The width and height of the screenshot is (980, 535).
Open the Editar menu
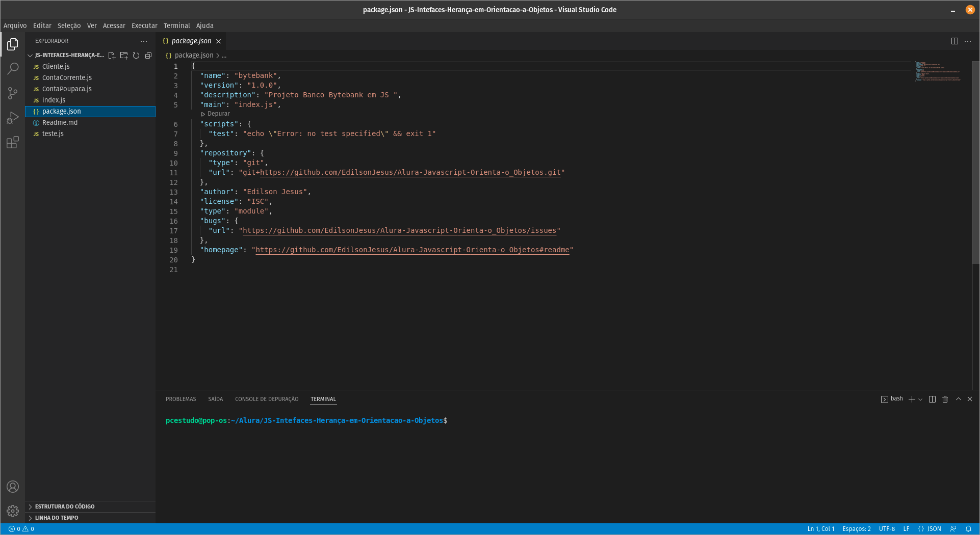click(42, 25)
